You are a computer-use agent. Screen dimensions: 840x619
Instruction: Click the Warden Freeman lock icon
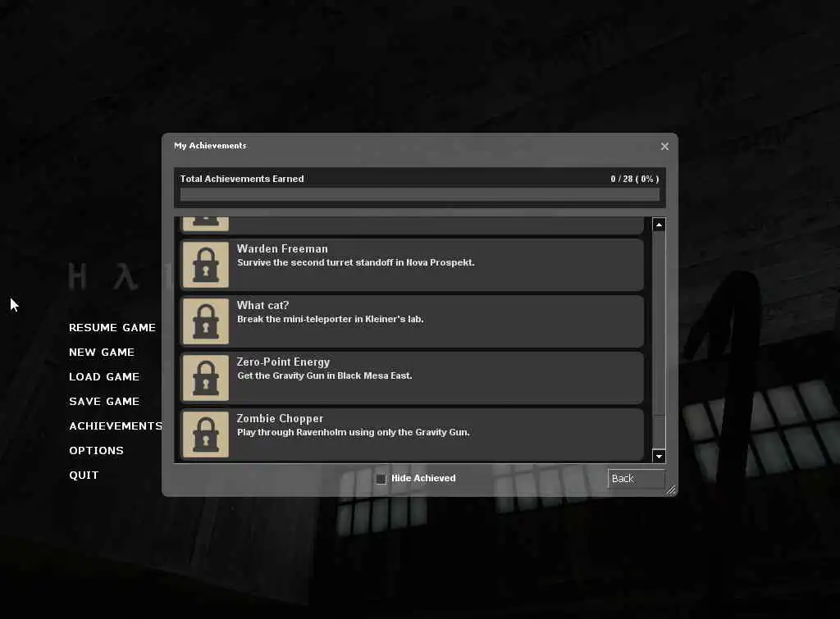(x=206, y=265)
